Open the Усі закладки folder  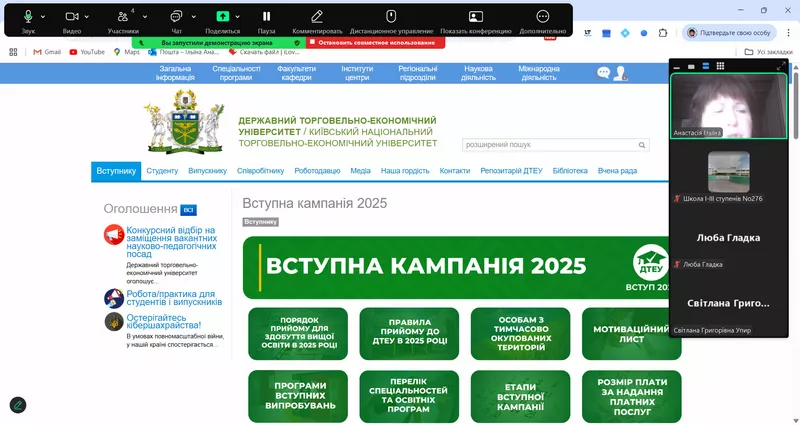pyautogui.click(x=768, y=52)
